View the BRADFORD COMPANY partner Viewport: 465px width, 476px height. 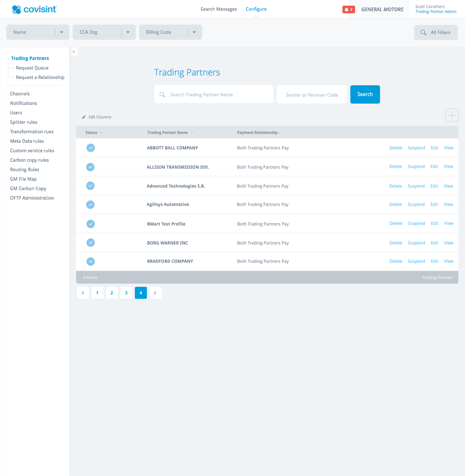pos(449,261)
